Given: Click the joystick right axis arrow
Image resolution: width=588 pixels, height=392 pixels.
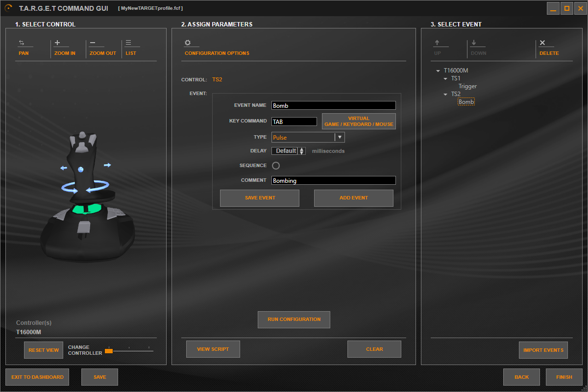Looking at the screenshot, I should (x=107, y=165).
